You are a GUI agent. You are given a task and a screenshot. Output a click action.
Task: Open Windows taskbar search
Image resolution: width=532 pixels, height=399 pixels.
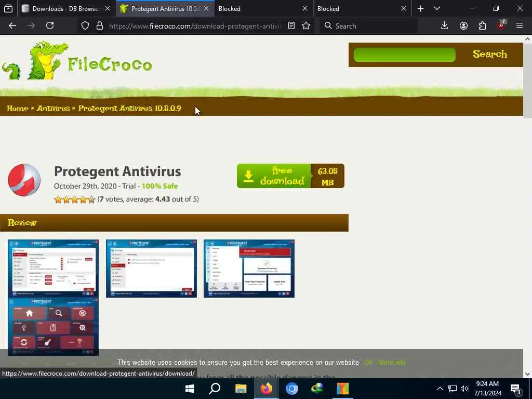point(215,389)
